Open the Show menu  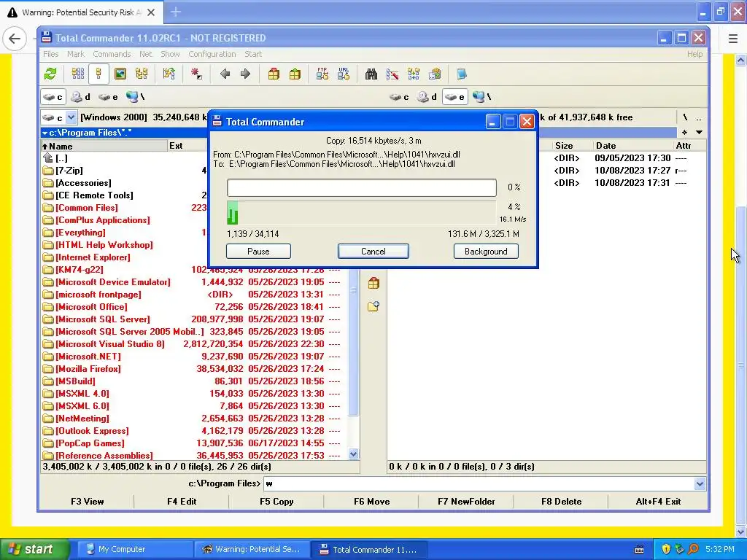pos(170,54)
